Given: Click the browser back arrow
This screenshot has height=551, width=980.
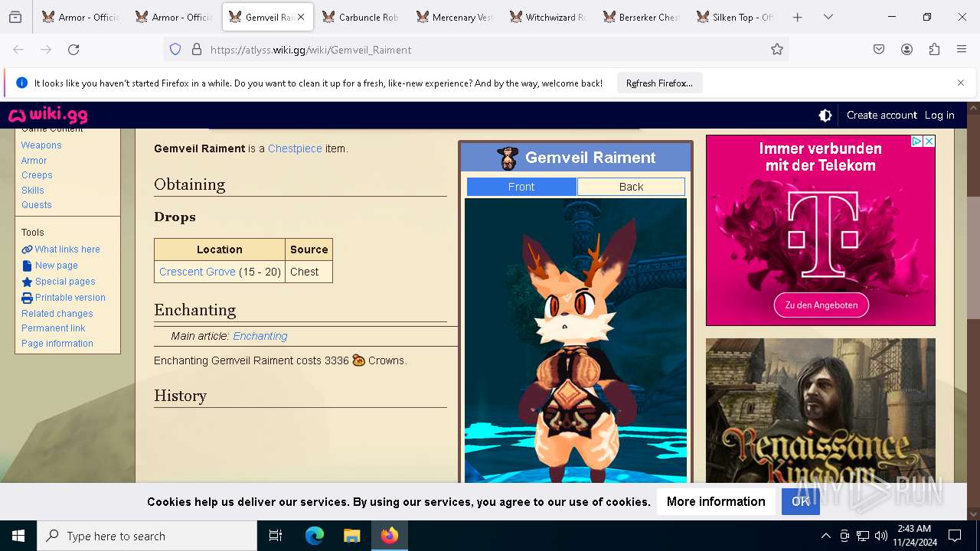Looking at the screenshot, I should [18, 50].
